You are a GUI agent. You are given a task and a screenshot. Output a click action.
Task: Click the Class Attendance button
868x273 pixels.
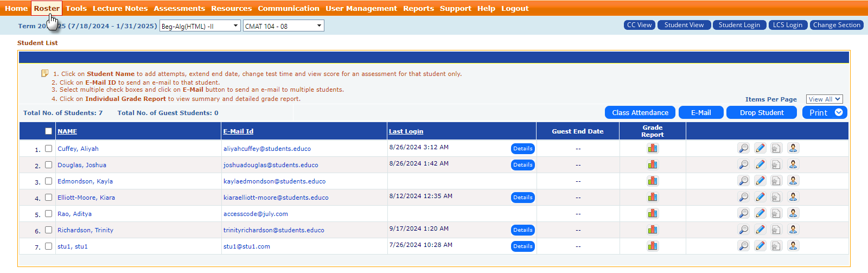(640, 112)
